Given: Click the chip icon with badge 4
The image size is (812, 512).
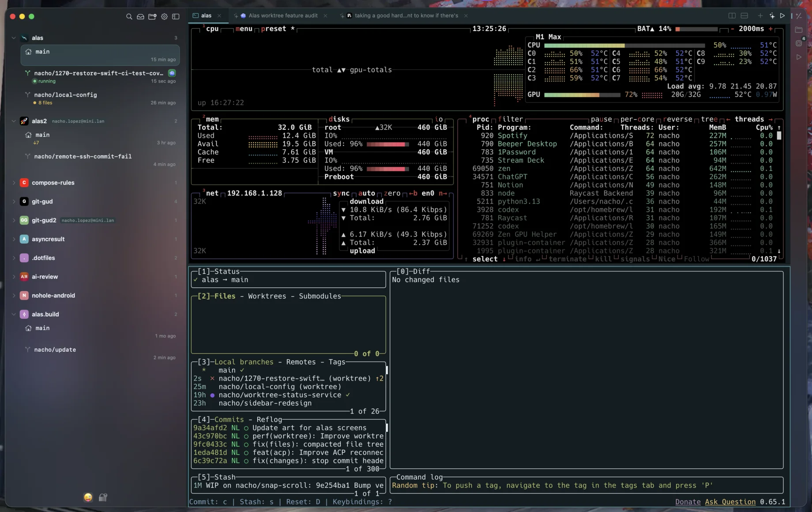Looking at the screenshot, I should click(799, 43).
